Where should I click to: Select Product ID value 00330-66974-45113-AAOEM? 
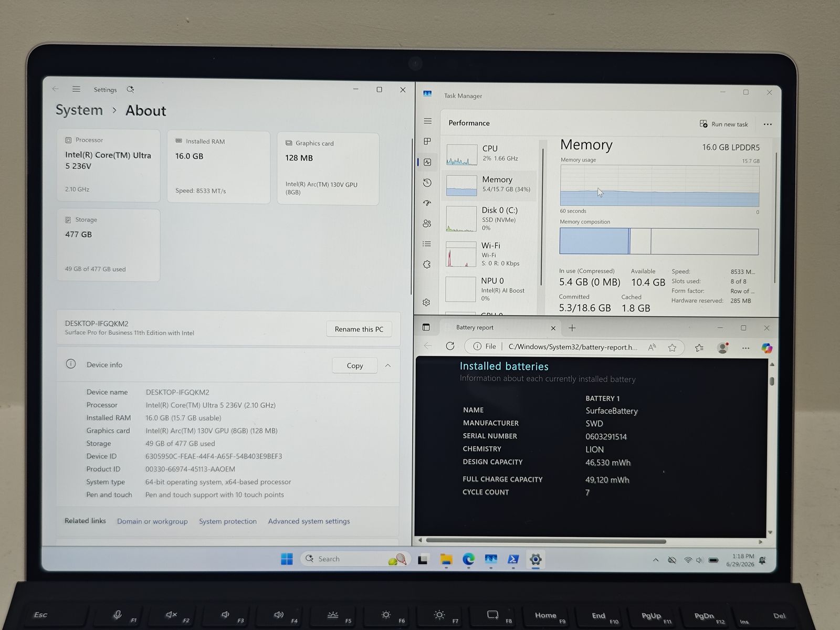(190, 469)
